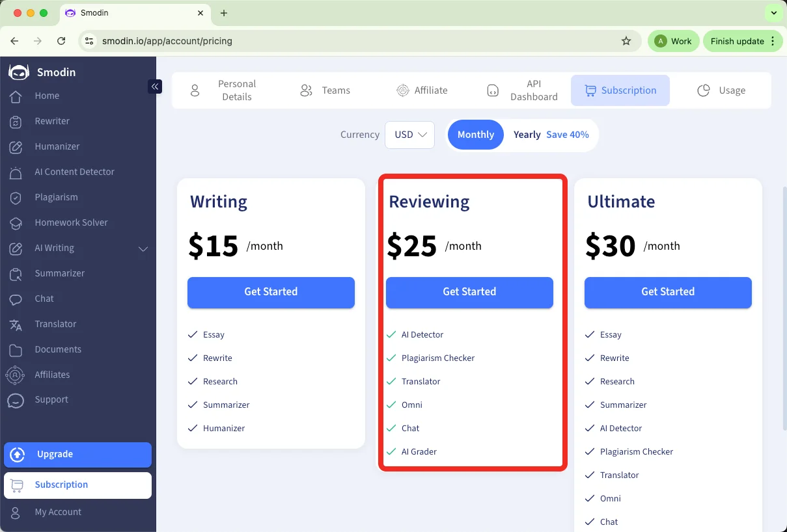Open the Personal Details tab
This screenshot has width=787, height=532.
pos(224,90)
